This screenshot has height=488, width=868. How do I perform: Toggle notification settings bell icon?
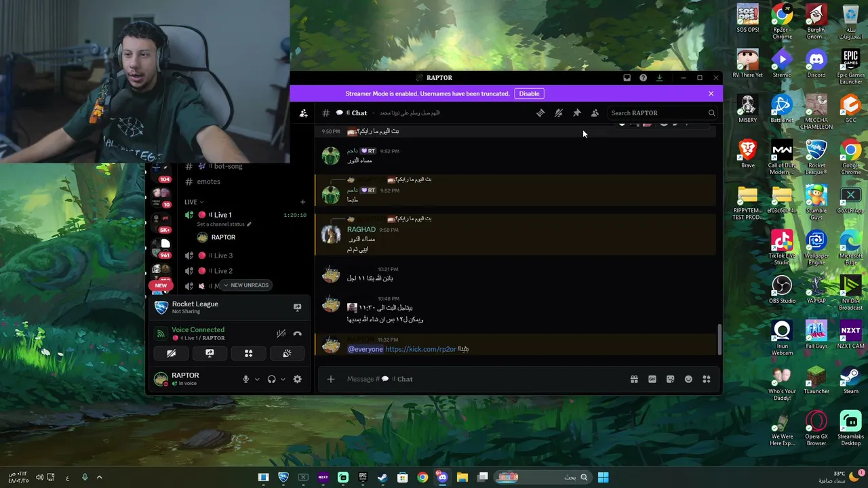(559, 113)
